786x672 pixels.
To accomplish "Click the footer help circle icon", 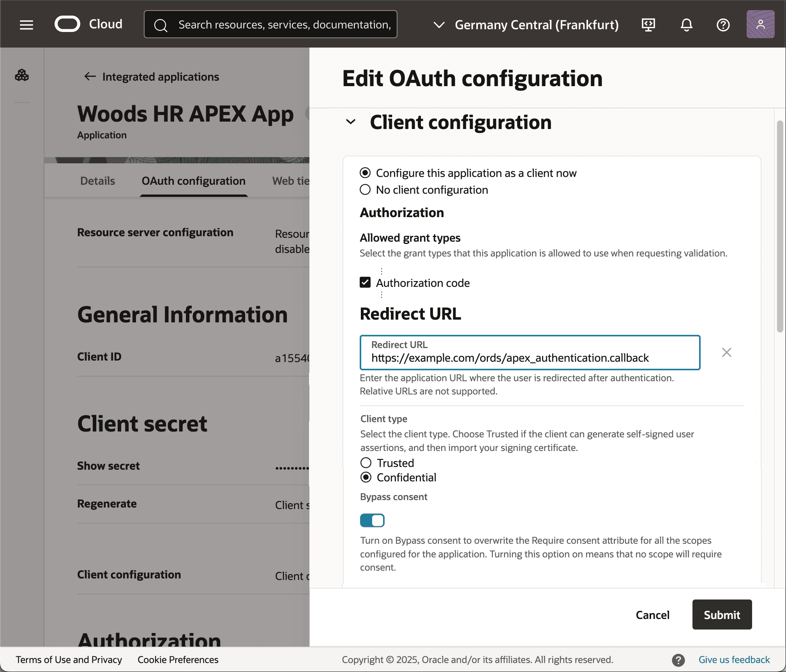I will (678, 660).
